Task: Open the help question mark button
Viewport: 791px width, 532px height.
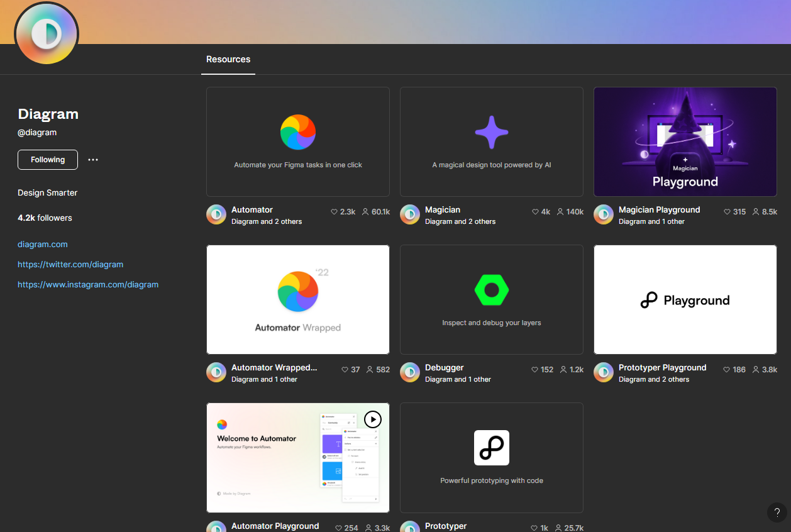Action: (x=777, y=512)
